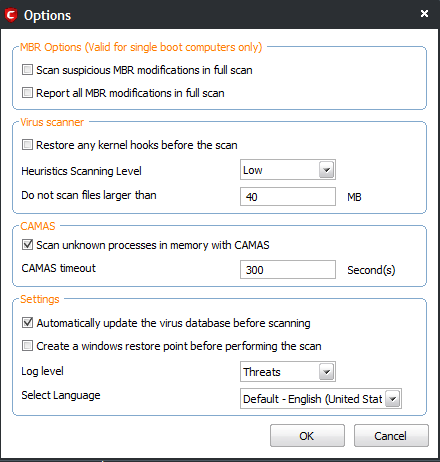
Task: Enable Scan suspicious MBR modifications checkbox
Action: click(27, 70)
